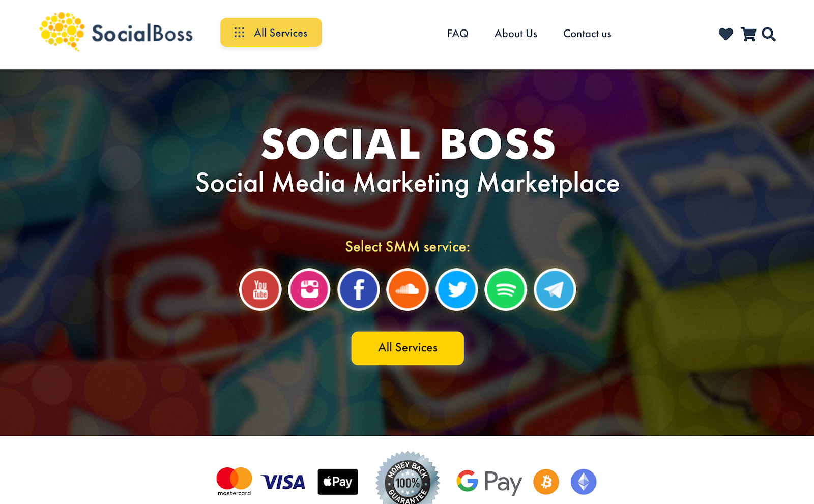The image size is (814, 504).
Task: View the shopping cart icon
Action: click(x=748, y=34)
